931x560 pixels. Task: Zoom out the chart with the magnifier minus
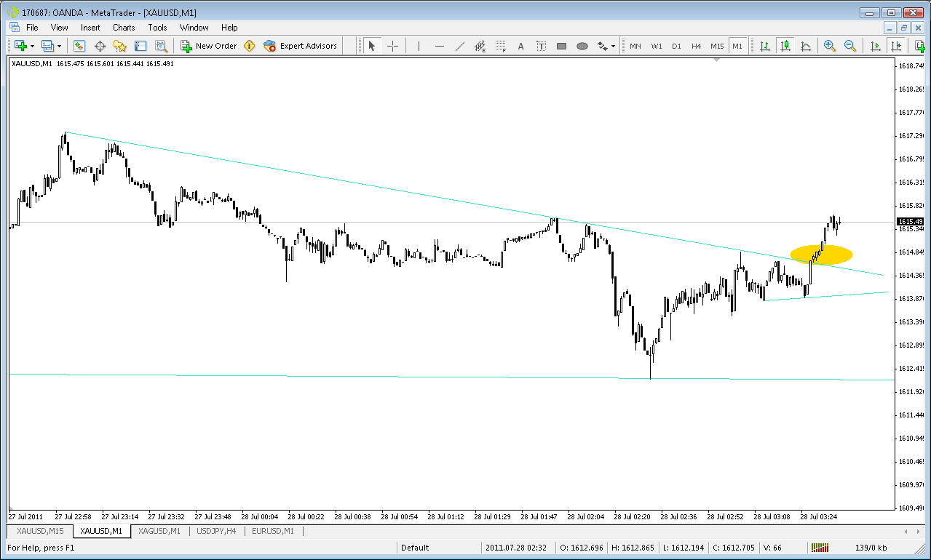(850, 46)
